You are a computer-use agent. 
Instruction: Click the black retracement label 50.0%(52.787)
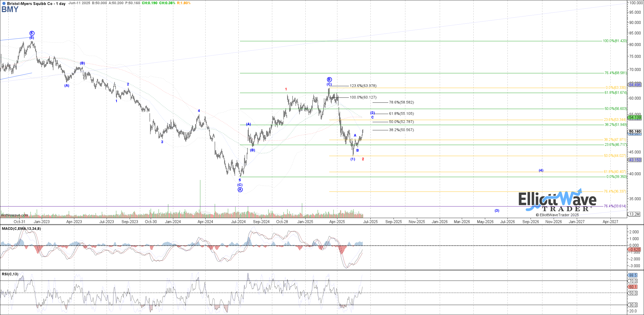[x=402, y=122]
